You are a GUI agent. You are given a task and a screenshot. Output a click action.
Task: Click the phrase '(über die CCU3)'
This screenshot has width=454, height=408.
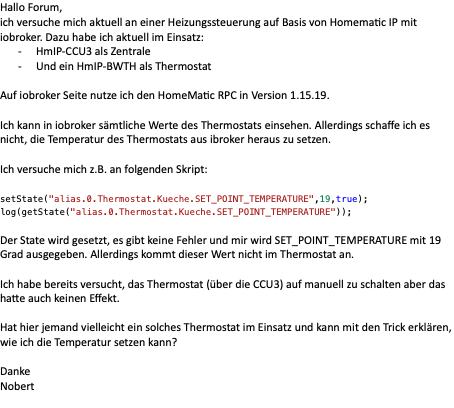point(245,284)
